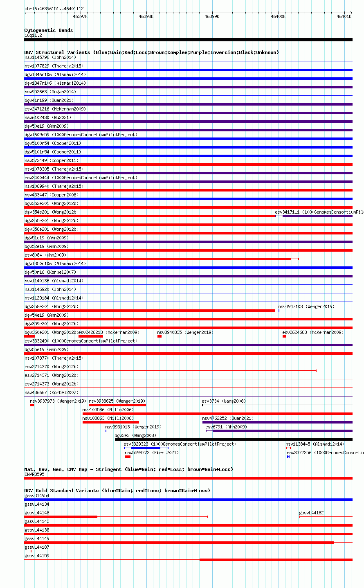Click dgv1346n106 (Alsmadi2014) label
The height and width of the screenshot is (588, 364).
[x=55, y=75]
